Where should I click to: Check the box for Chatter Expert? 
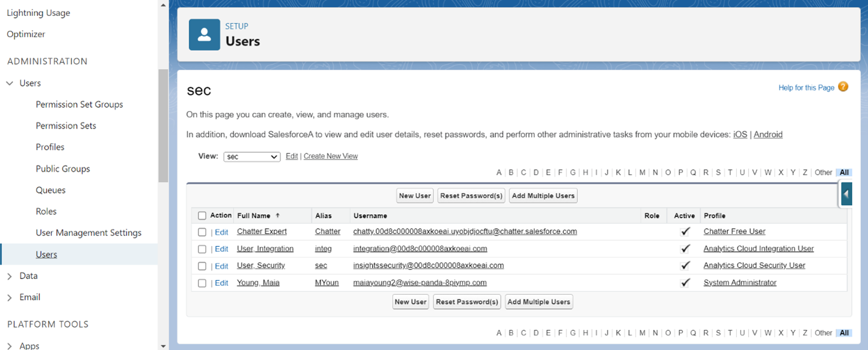(202, 232)
